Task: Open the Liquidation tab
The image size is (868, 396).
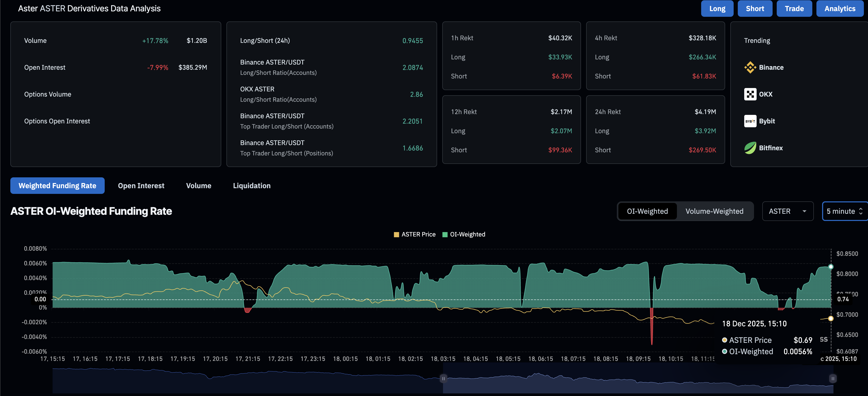Action: (251, 186)
